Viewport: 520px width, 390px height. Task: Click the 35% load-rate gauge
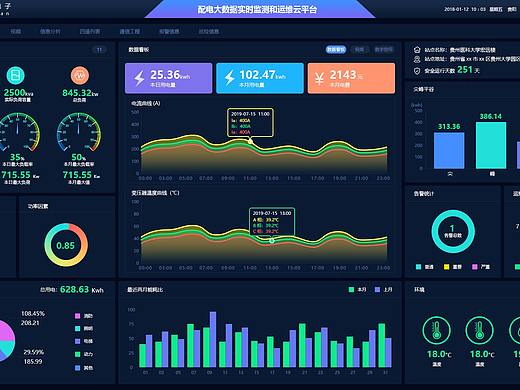[x=17, y=132]
